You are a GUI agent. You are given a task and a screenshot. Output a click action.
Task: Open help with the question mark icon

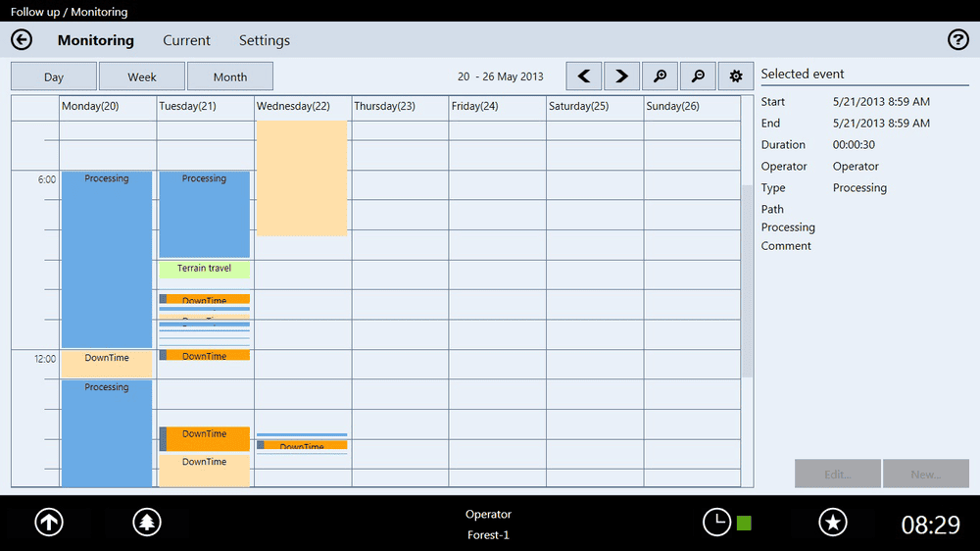pyautogui.click(x=957, y=40)
